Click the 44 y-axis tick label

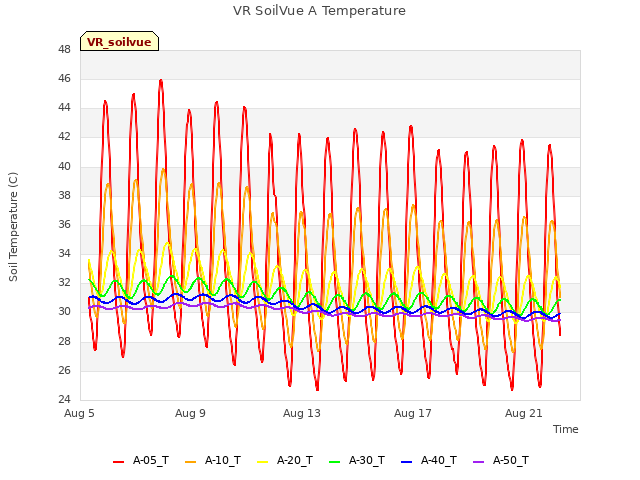click(64, 108)
